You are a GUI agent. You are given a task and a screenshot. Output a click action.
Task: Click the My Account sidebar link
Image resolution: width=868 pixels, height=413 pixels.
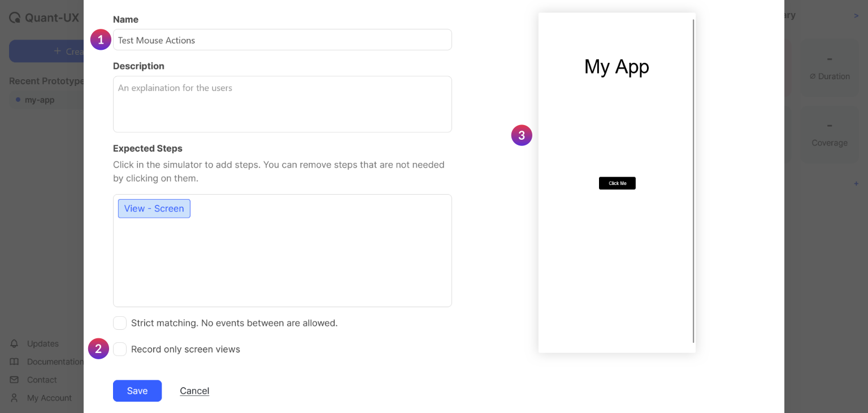pyautogui.click(x=49, y=398)
